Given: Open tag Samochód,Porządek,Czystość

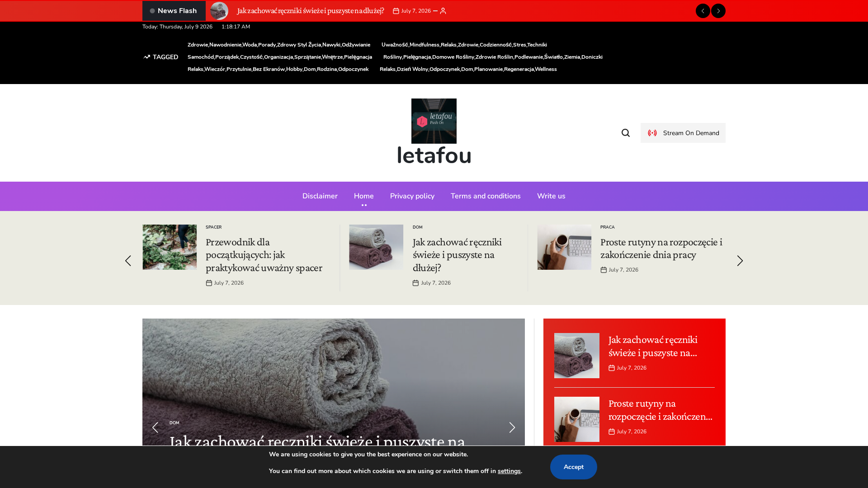Looking at the screenshot, I should click(x=280, y=57).
